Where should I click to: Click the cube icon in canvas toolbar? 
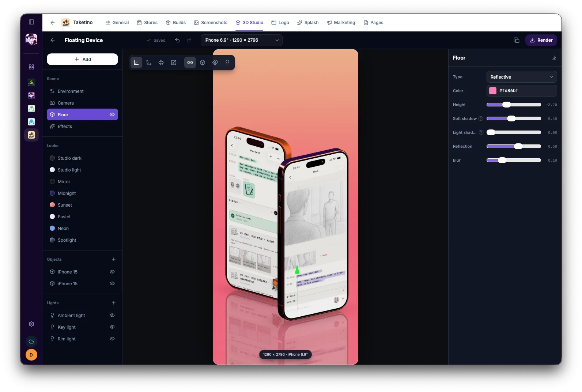pyautogui.click(x=203, y=63)
